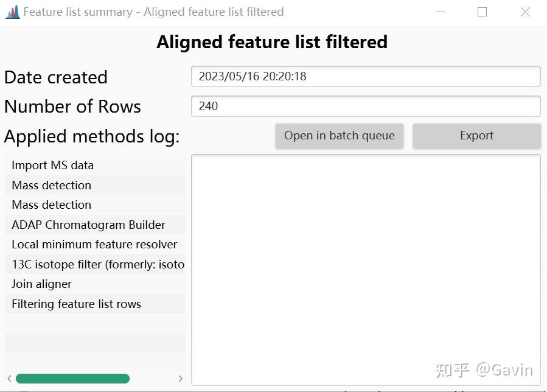547x392 pixels.
Task: Select the second Mass detection entry
Action: [x=51, y=205]
